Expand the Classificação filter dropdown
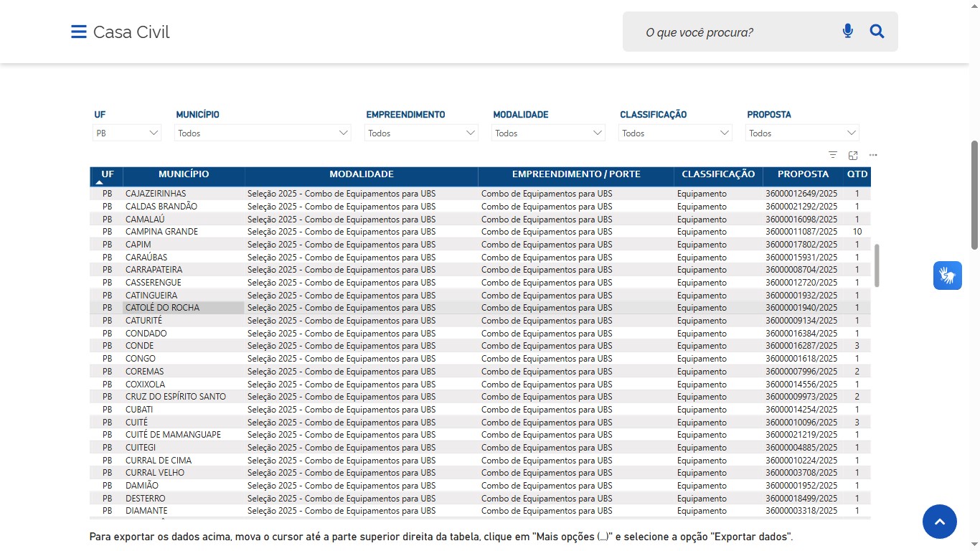Image resolution: width=980 pixels, height=551 pixels. [x=675, y=133]
